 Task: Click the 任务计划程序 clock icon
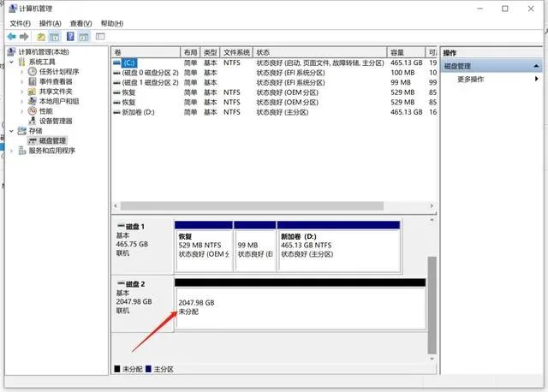(33, 72)
